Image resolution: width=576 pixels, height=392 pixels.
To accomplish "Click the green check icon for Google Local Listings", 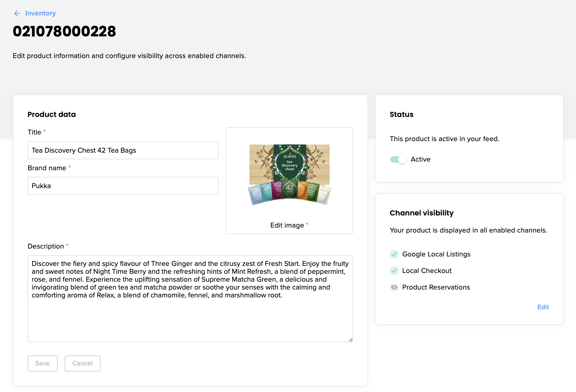I will coord(394,254).
